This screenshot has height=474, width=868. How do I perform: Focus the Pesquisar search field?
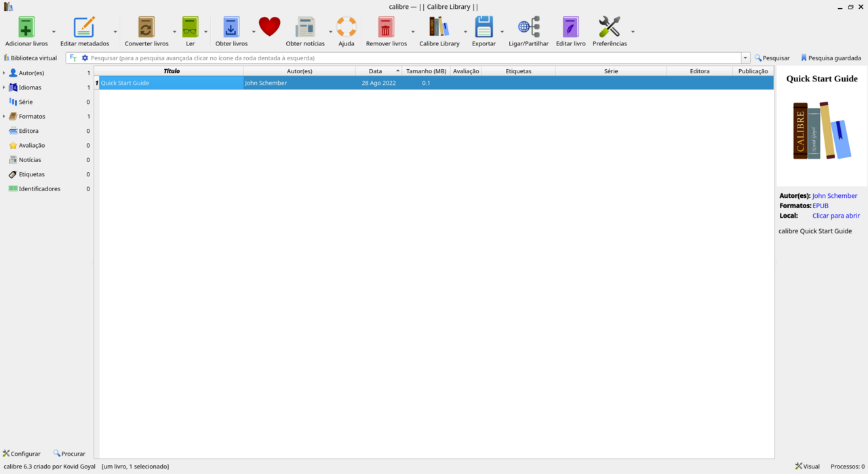click(415, 58)
